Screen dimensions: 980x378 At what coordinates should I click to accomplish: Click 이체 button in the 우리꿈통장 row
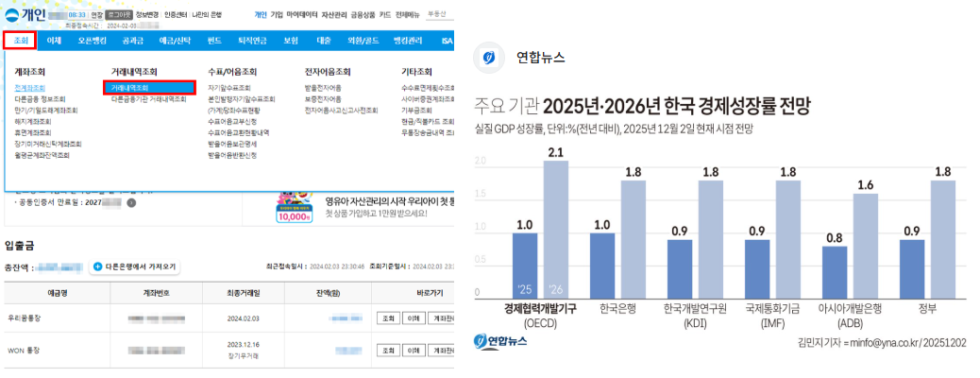(x=413, y=318)
